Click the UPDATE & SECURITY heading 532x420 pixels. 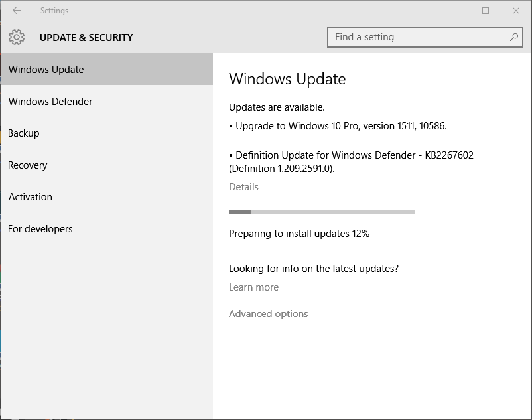(x=86, y=37)
